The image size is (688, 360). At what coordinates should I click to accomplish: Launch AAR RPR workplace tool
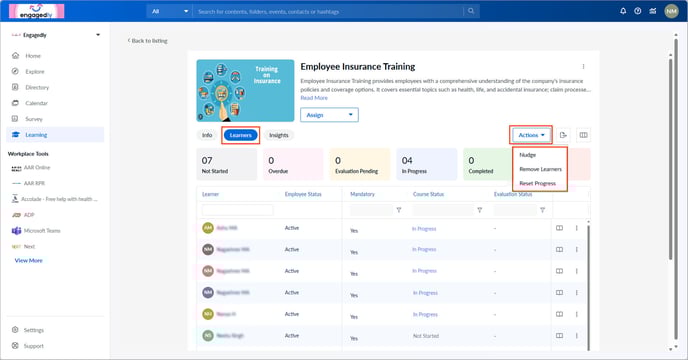(34, 184)
